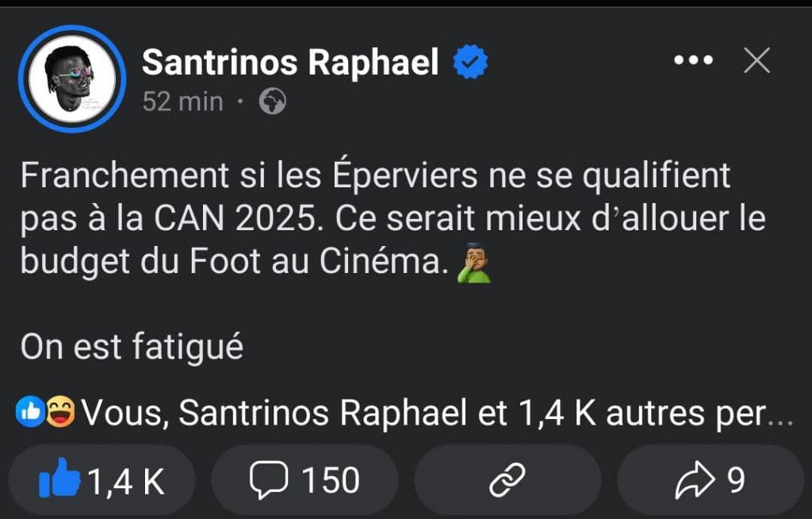
Task: Click the 150 comments count
Action: tap(330, 480)
